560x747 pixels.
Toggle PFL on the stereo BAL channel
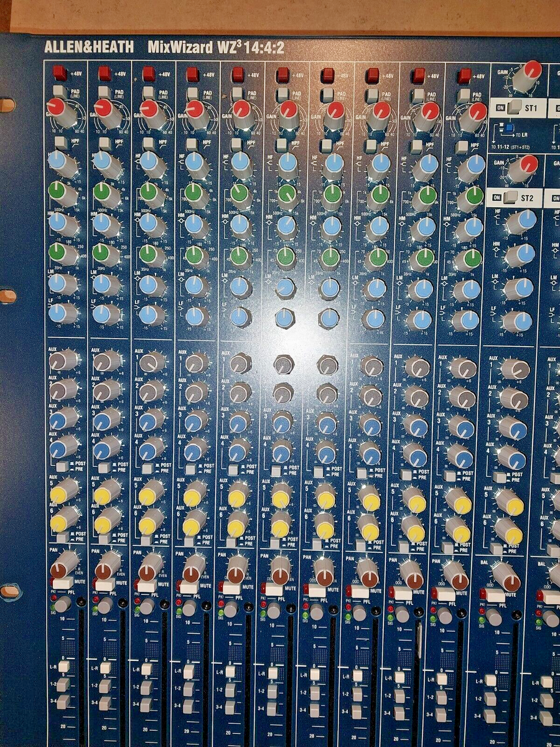click(x=494, y=617)
